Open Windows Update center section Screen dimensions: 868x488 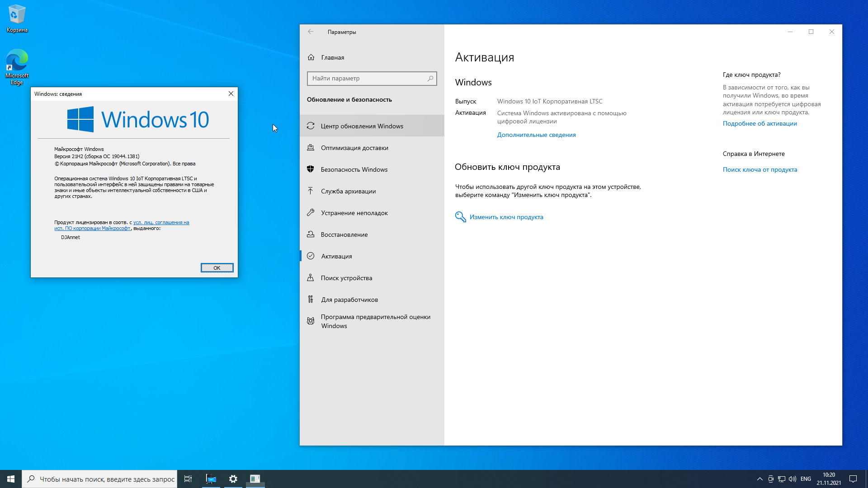(x=362, y=126)
